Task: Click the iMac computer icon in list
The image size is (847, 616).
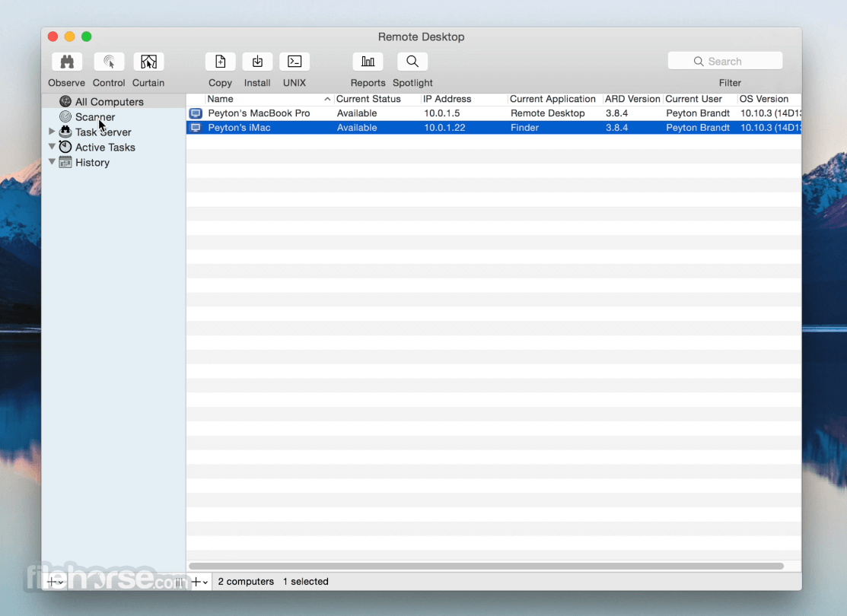Action: [196, 128]
